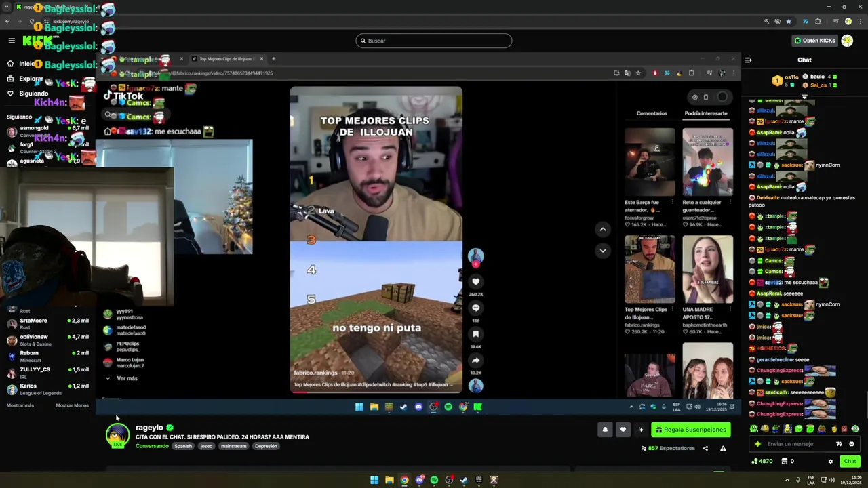Collapse the chat panel with arrow icon
Screen dimensions: 868x488
pos(749,60)
